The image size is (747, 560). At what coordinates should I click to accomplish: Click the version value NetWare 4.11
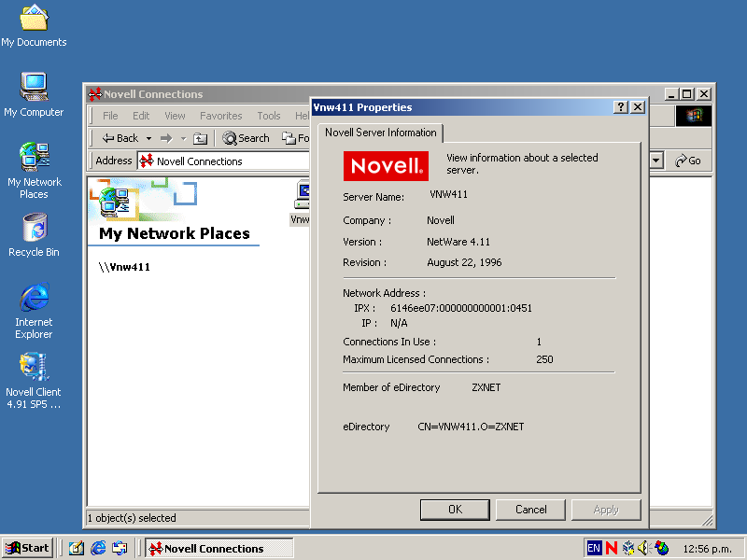tap(458, 242)
